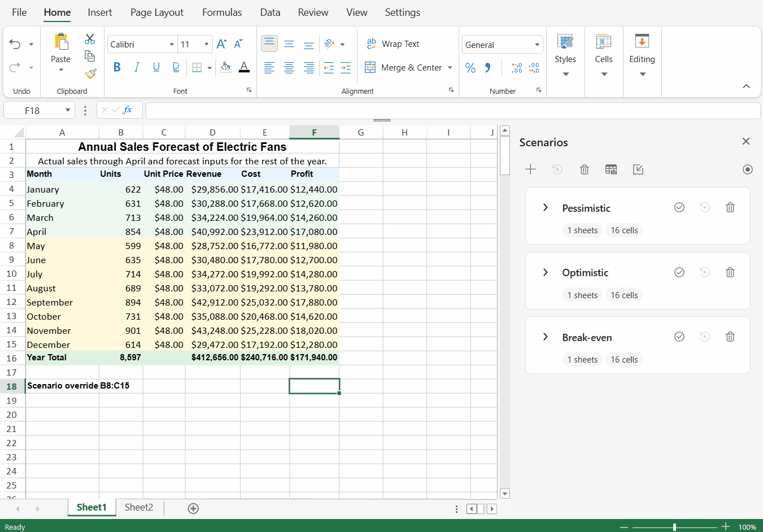Open scenario summary table icon
Image resolution: width=763 pixels, height=532 pixels.
coord(611,169)
